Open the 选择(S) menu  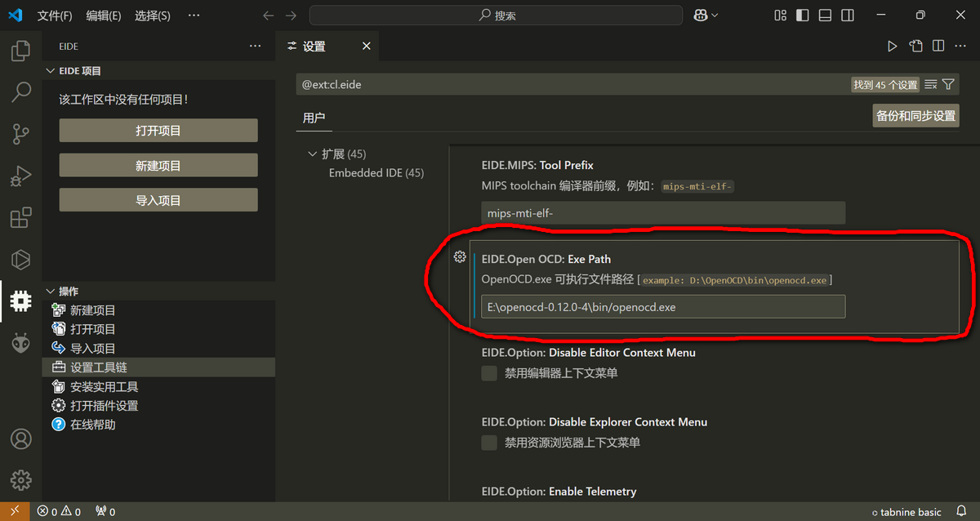153,16
